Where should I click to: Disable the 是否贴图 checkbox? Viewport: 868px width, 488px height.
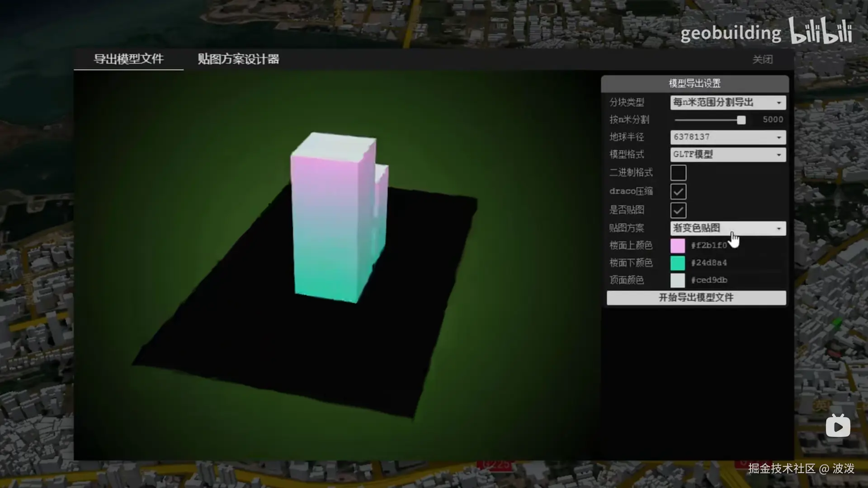tap(678, 210)
